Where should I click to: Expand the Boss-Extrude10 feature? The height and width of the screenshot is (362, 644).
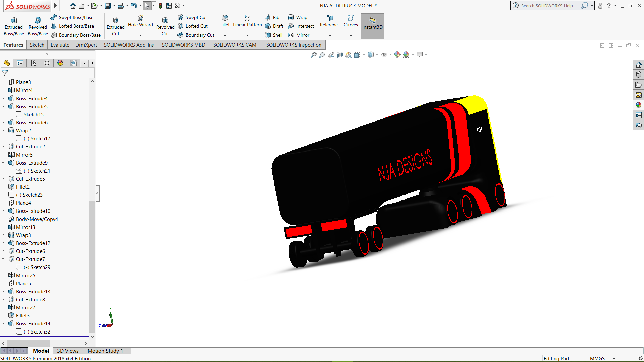point(3,211)
